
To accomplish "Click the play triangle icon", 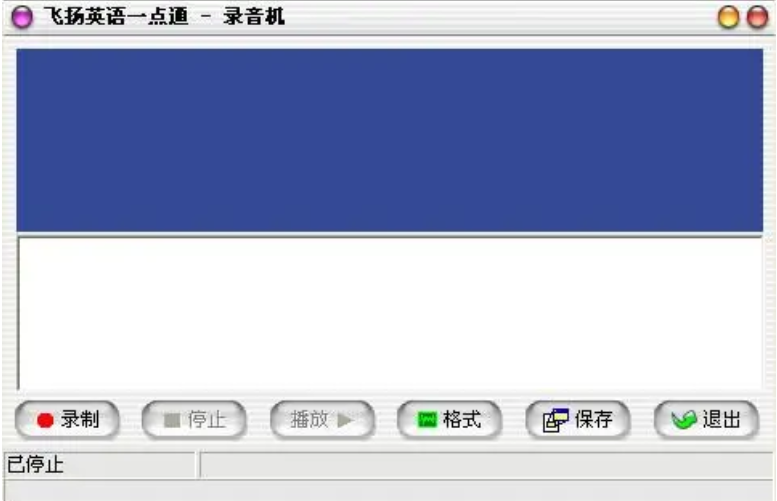I will [x=345, y=420].
